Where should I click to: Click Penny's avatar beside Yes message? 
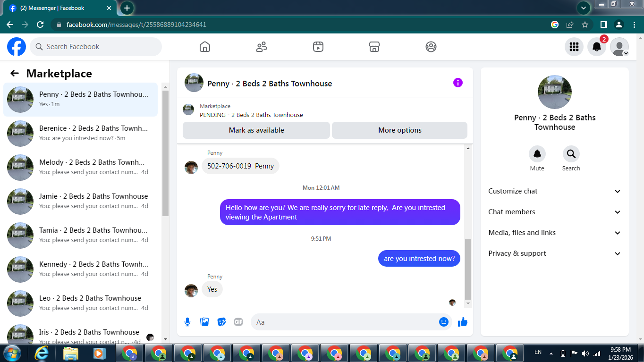point(191,291)
